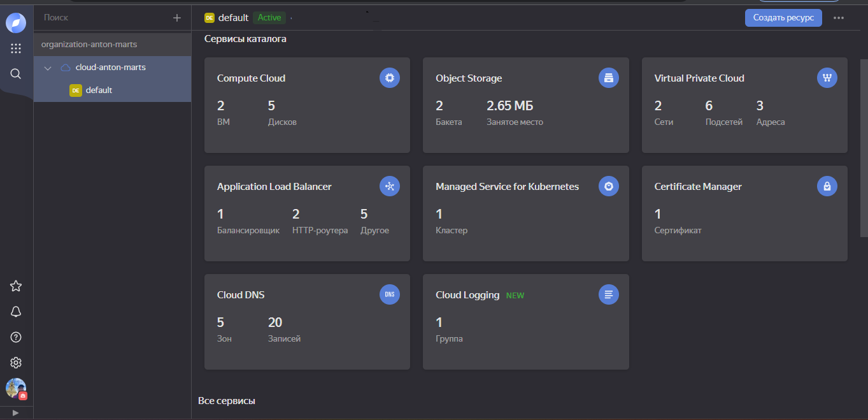Screen dimensions: 868x420
Task: Select the default folder in tree
Action: coord(99,90)
